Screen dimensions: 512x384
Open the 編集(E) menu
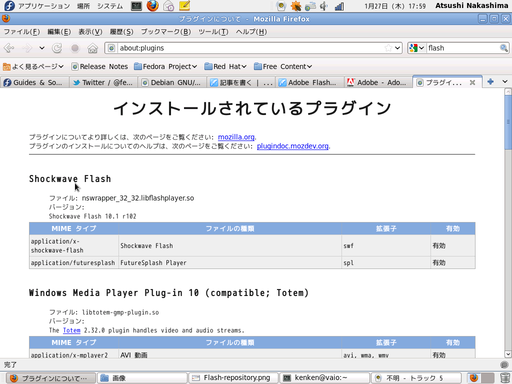tap(59, 32)
